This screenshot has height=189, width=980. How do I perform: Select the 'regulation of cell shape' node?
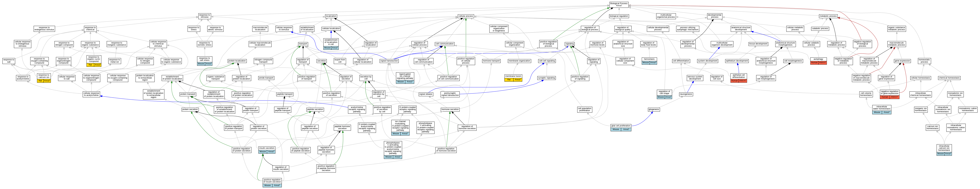coord(665,92)
